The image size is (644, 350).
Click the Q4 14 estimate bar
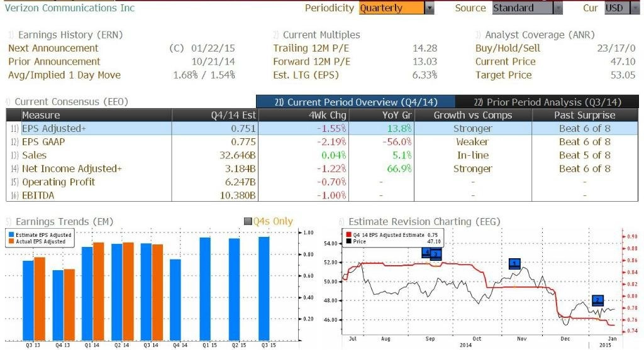[175, 300]
